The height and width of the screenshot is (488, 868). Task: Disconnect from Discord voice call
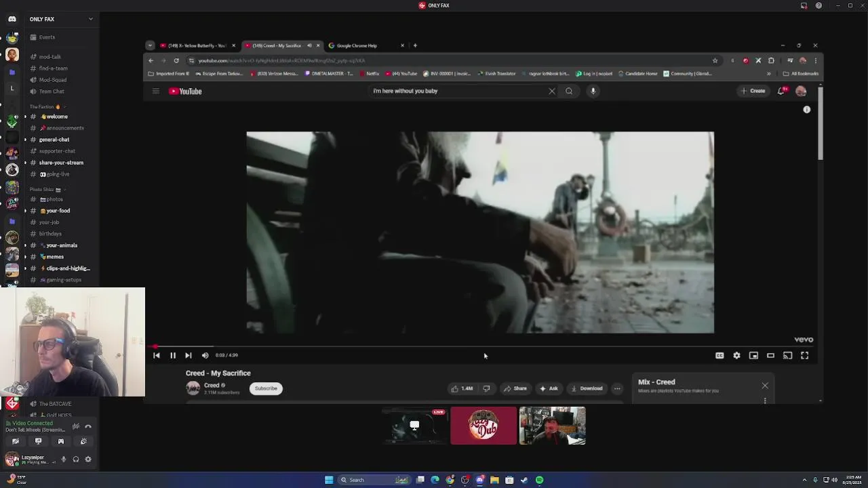[x=88, y=426]
